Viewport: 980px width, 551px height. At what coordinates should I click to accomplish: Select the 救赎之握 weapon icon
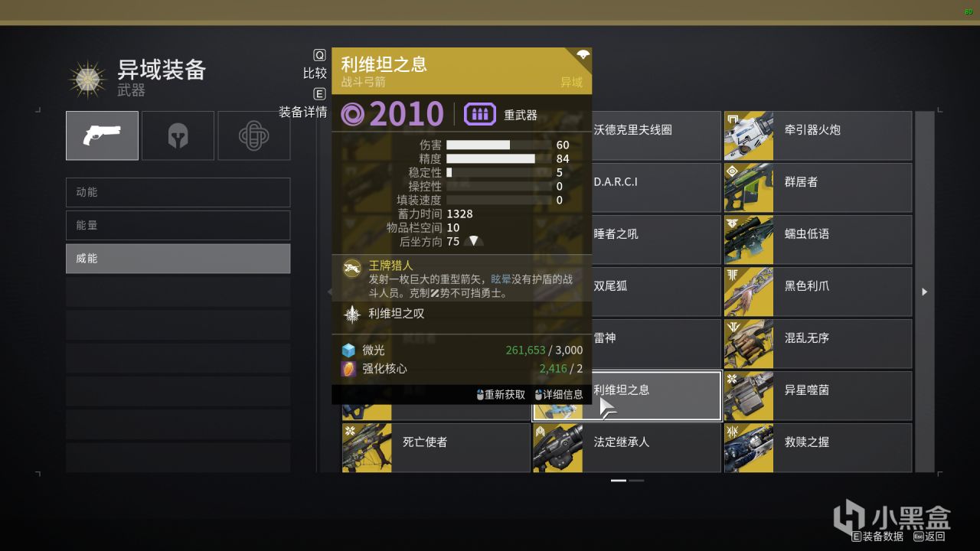coord(749,448)
